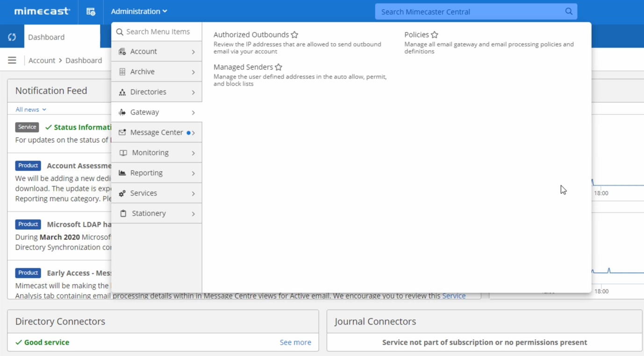This screenshot has width=644, height=356.
Task: Click the Directories menu icon
Action: coord(122,92)
